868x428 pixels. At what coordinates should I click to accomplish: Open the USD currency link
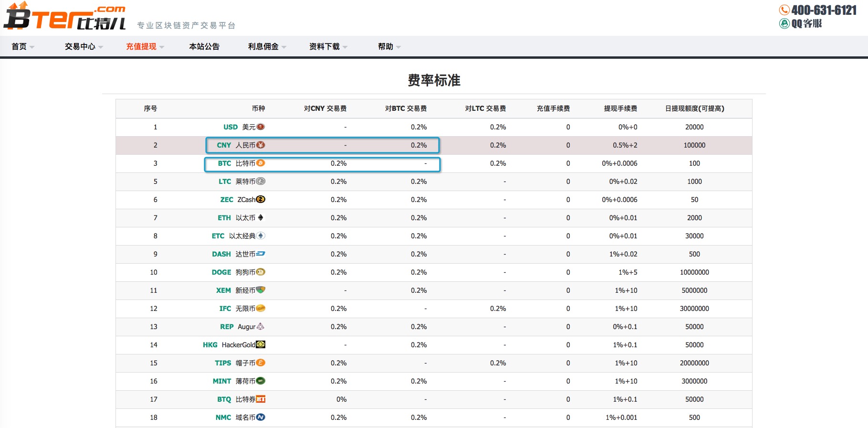[x=230, y=127]
